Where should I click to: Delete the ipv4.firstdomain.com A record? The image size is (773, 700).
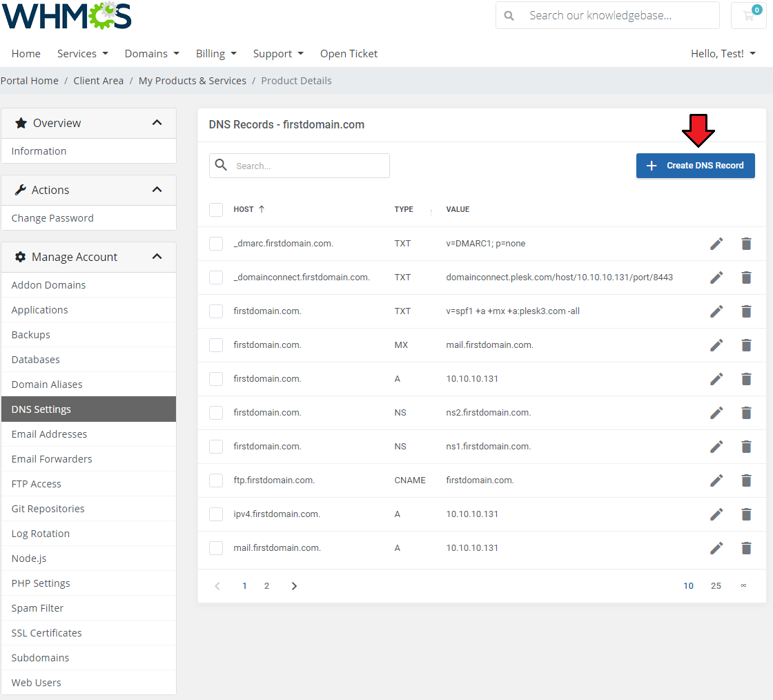pyautogui.click(x=746, y=514)
